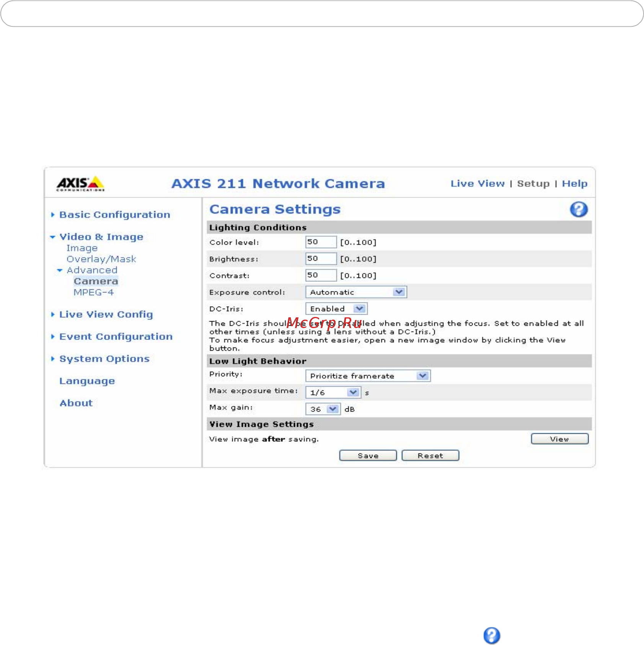Select the Camera menu entry
Image resolution: width=644 pixels, height=645 pixels.
tap(96, 281)
